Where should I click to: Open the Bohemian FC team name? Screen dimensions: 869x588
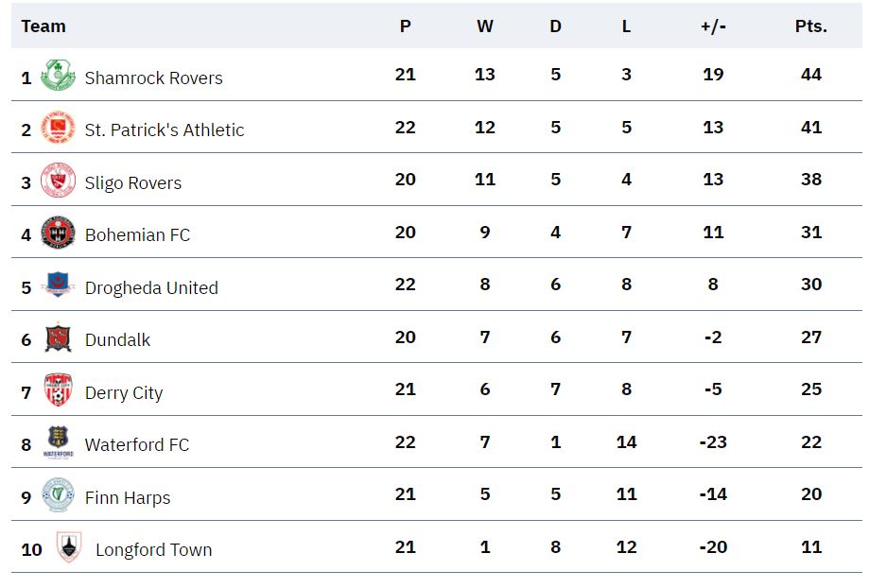[x=137, y=235]
